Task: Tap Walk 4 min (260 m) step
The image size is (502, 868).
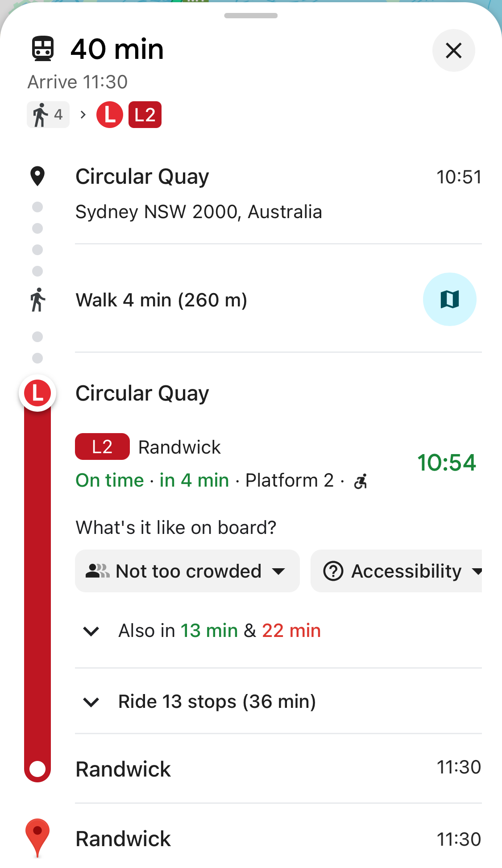Action: click(161, 300)
